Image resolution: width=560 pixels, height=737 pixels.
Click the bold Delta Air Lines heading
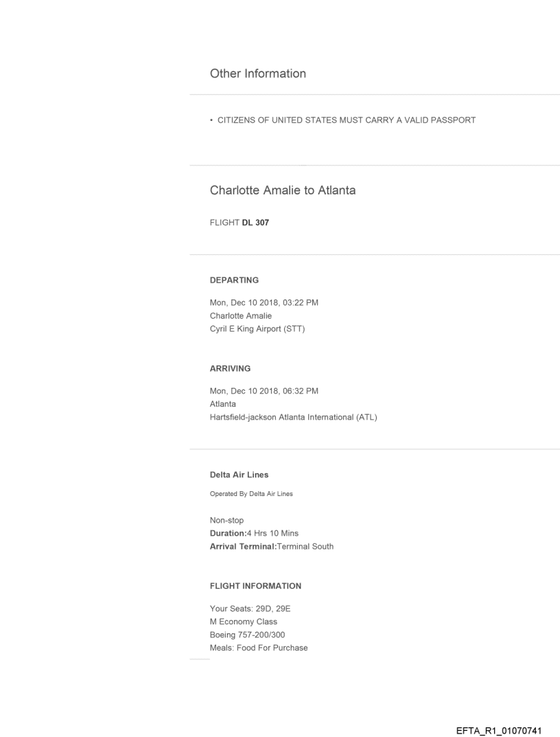pyautogui.click(x=238, y=475)
